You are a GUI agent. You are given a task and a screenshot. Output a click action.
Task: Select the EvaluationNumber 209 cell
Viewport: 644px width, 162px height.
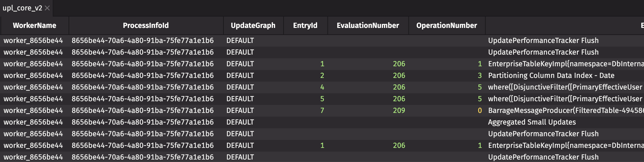[399, 110]
